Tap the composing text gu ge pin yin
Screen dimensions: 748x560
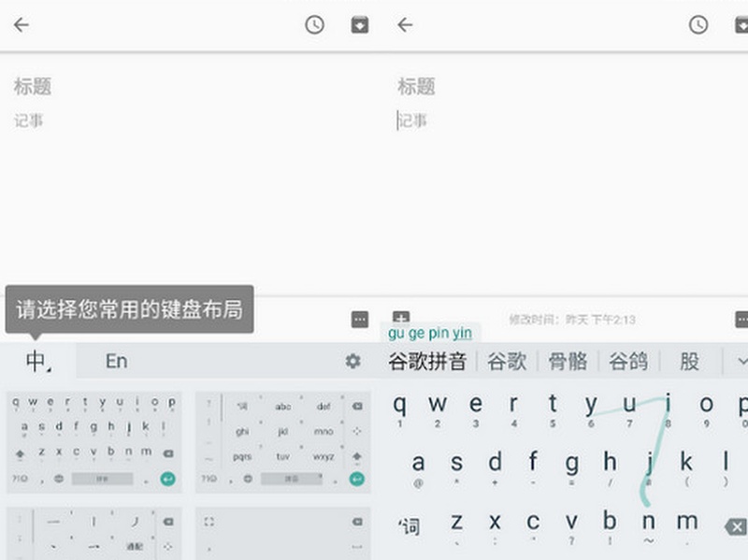[430, 333]
